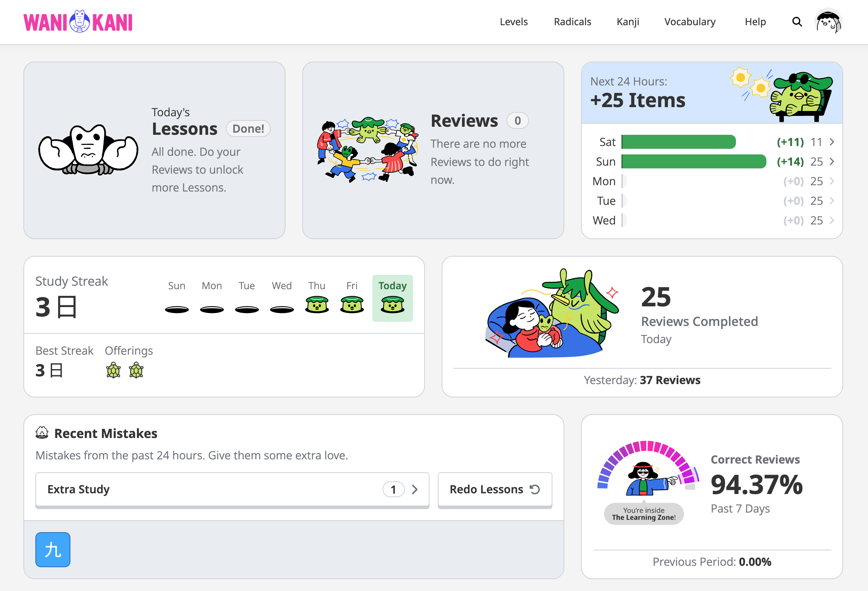Viewport: 868px width, 591px height.
Task: Expand the Sun forecast row chevron
Action: coord(832,161)
